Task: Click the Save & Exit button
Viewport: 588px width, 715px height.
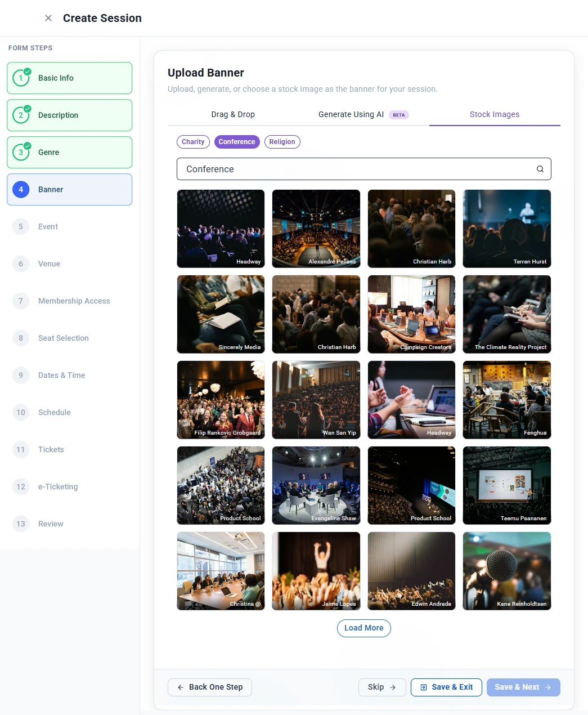Action: click(446, 687)
